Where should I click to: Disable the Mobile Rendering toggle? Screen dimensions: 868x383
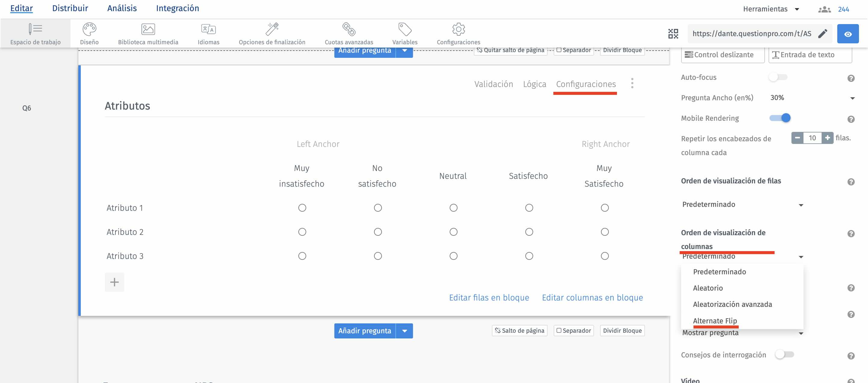tap(780, 118)
